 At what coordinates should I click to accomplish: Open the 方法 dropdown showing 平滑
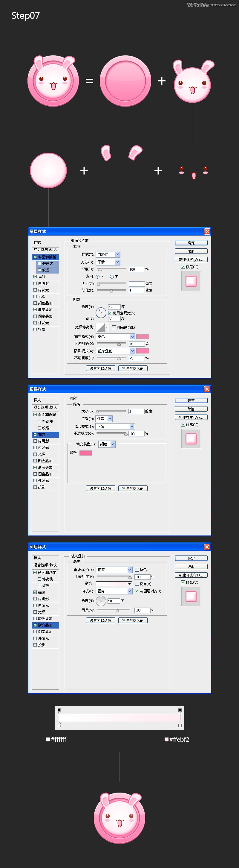[108, 262]
